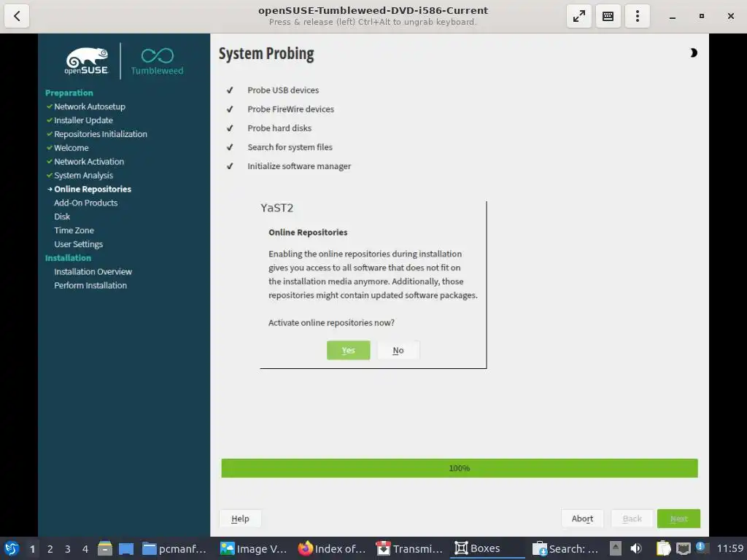Viewport: 747px width, 560px height.
Task: Click the bold Online Repositories dialog heading
Action: [308, 233]
